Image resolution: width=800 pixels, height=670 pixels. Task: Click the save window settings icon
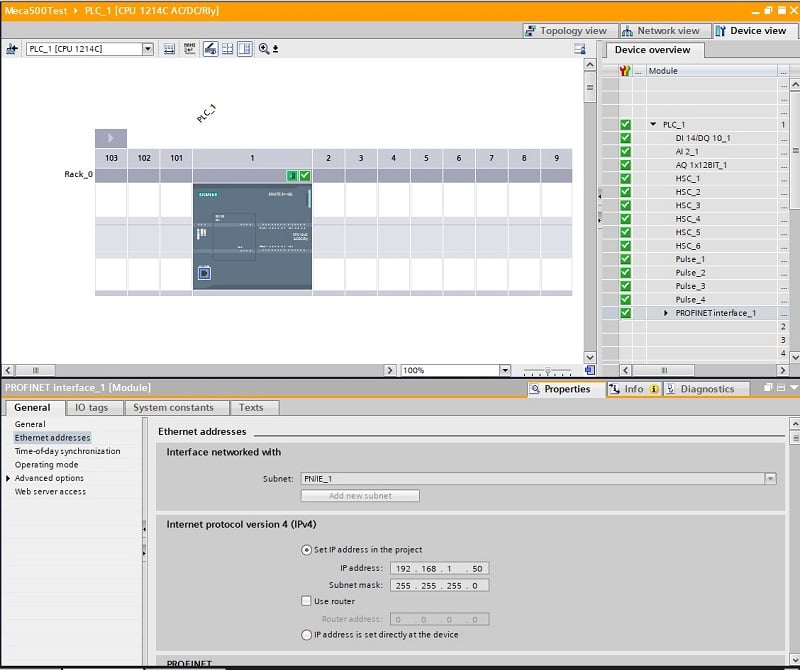580,49
